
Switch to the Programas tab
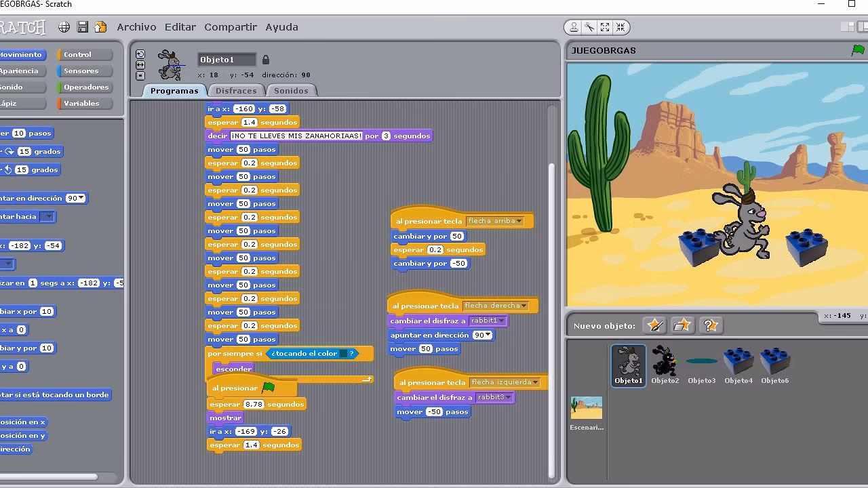point(174,90)
